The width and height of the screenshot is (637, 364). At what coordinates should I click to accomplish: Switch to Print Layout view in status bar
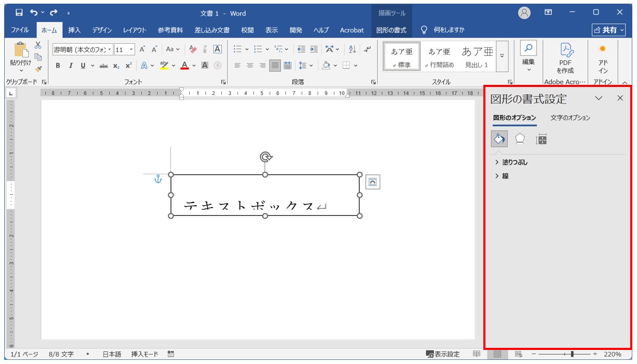(x=497, y=354)
